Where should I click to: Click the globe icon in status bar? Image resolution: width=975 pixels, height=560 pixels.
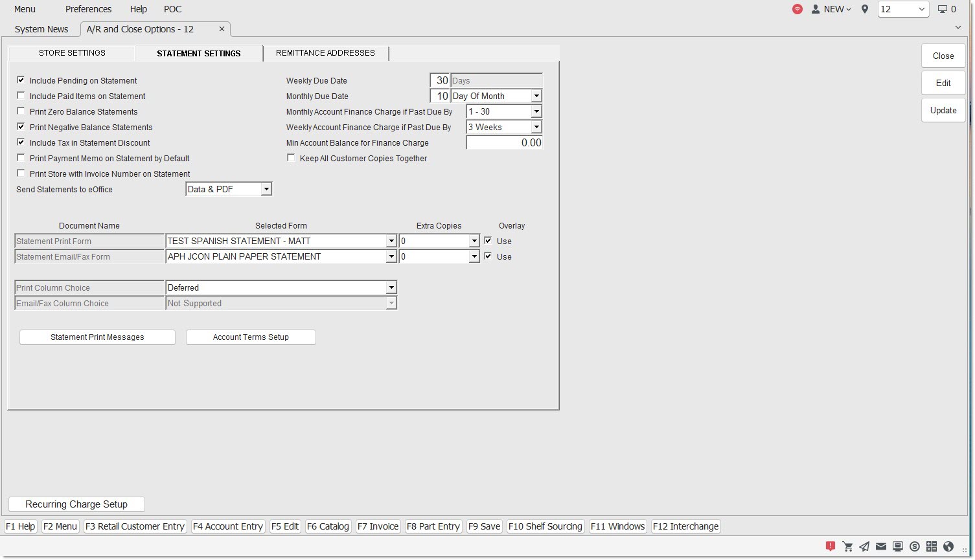click(x=948, y=546)
